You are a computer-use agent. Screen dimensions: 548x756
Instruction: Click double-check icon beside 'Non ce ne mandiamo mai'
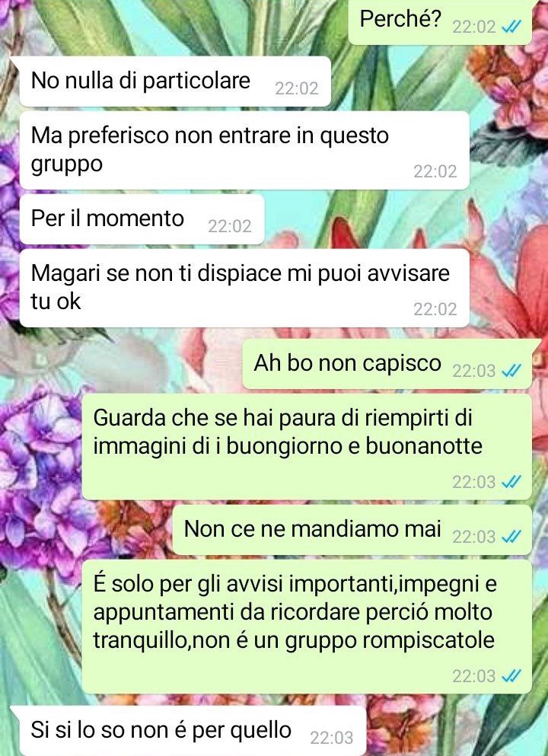(x=511, y=536)
